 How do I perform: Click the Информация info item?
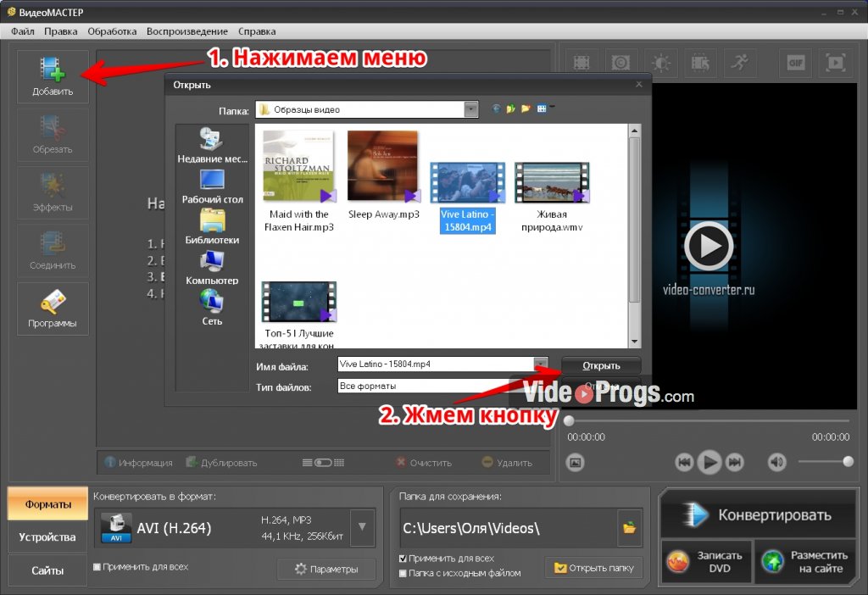click(x=139, y=463)
